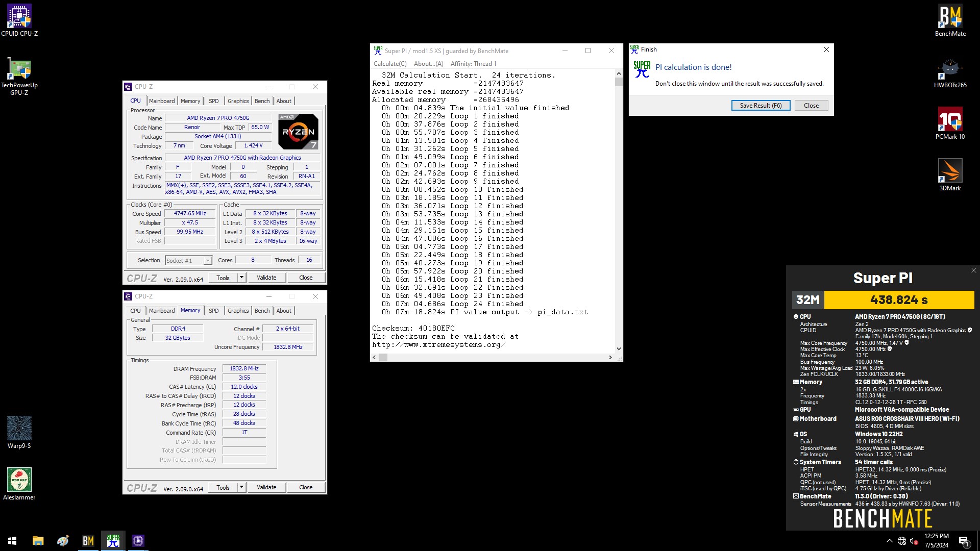Click Super PI vertical scrollbar up arrow
The image size is (980, 551).
tap(619, 73)
